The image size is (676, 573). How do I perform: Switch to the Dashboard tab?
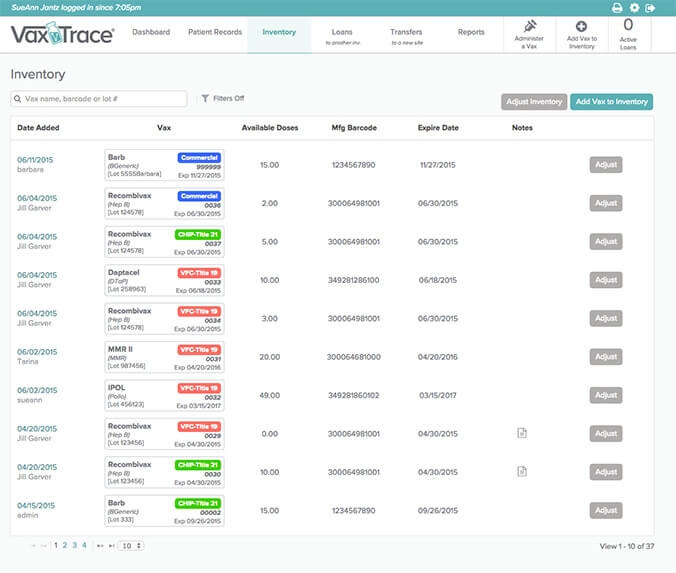tap(150, 33)
